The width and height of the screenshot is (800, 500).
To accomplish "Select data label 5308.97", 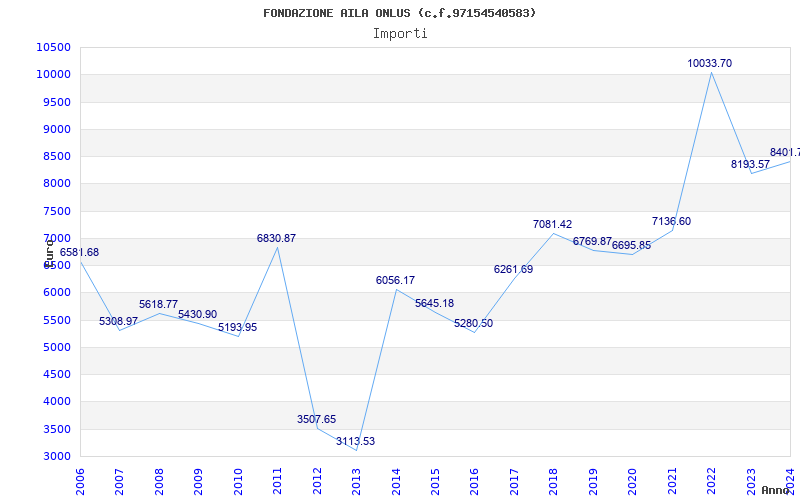I will click(118, 321).
